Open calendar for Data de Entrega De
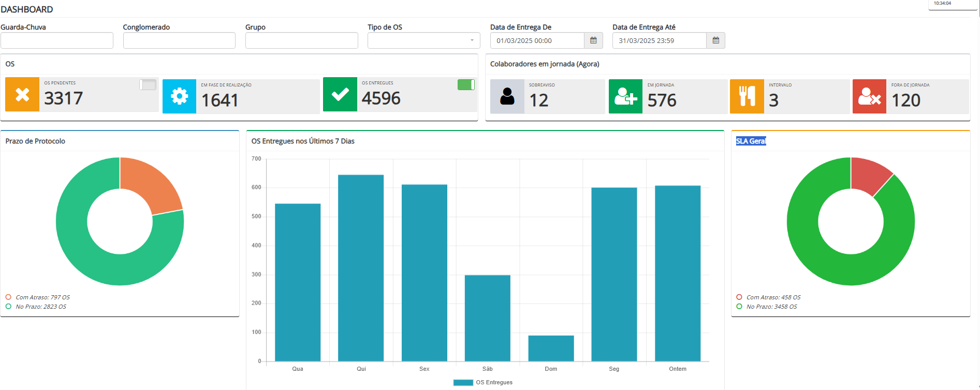 [x=593, y=40]
